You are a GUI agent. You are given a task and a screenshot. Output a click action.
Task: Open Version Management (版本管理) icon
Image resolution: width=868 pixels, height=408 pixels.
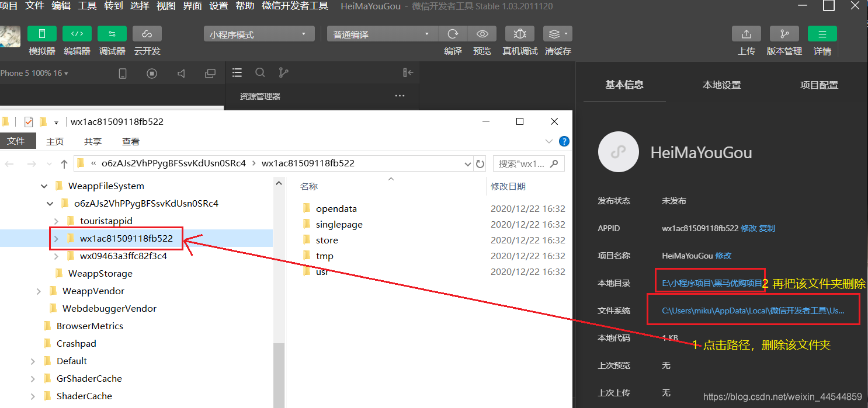tap(784, 34)
